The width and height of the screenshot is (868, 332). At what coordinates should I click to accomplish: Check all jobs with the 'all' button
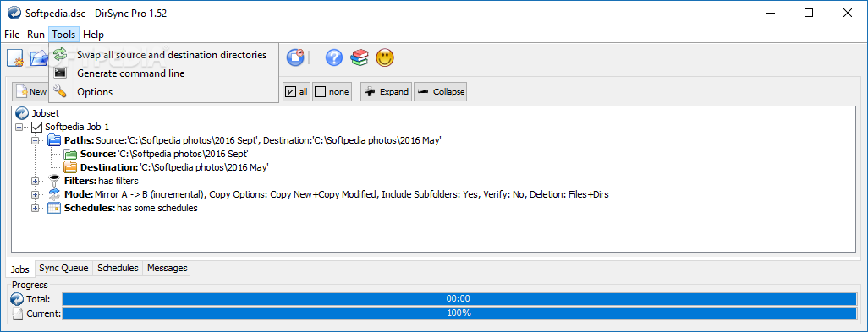(x=296, y=92)
